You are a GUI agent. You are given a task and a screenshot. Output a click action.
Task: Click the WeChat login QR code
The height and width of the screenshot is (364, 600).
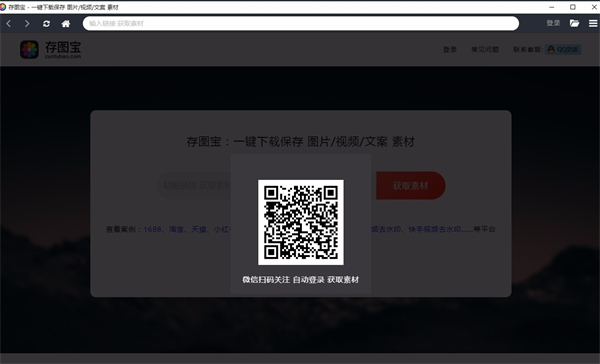[301, 222]
